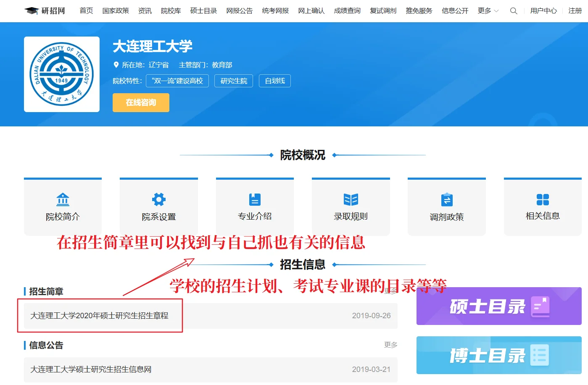Viewport: 588px width, 385px height.
Task: Click the Dalian University of Technology emblem
Action: tap(62, 74)
